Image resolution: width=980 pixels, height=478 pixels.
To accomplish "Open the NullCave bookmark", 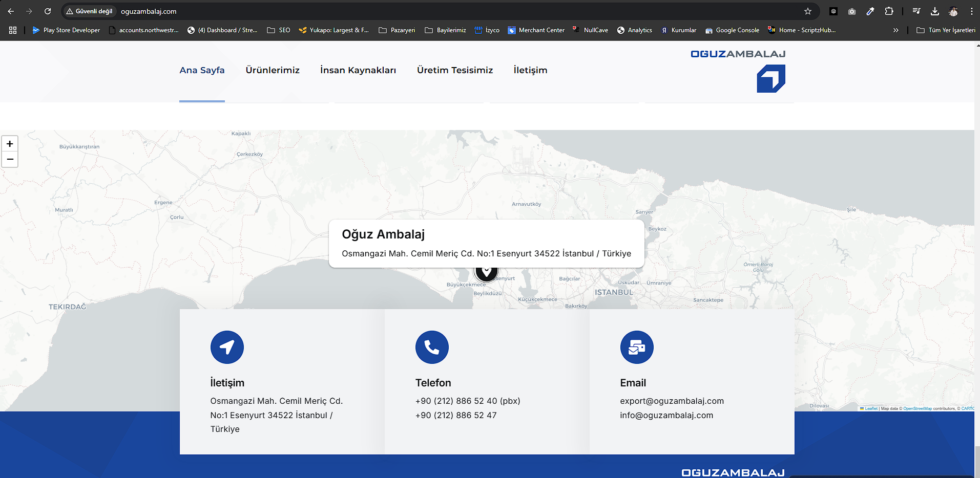I will 591,30.
